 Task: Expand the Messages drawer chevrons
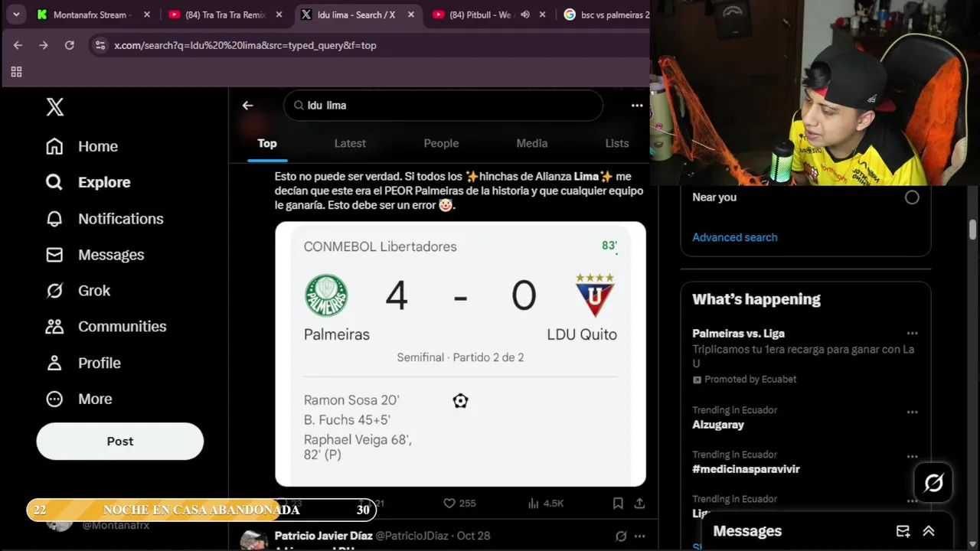point(929,531)
